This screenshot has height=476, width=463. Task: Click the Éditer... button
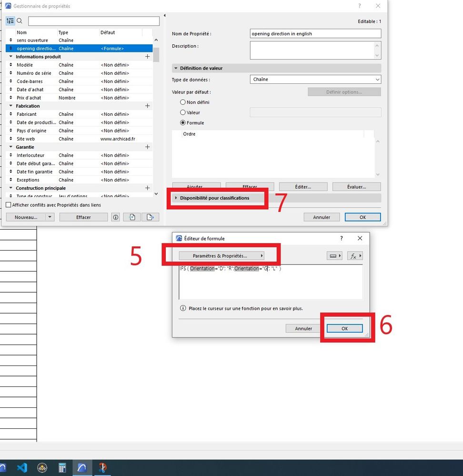[x=303, y=187]
